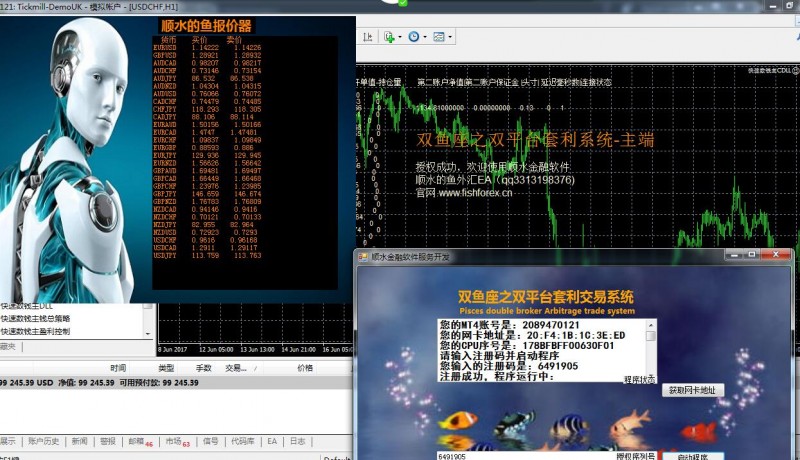Screen dimensions: 800x460
Task: Click the 价格 column header
Action: click(305, 368)
